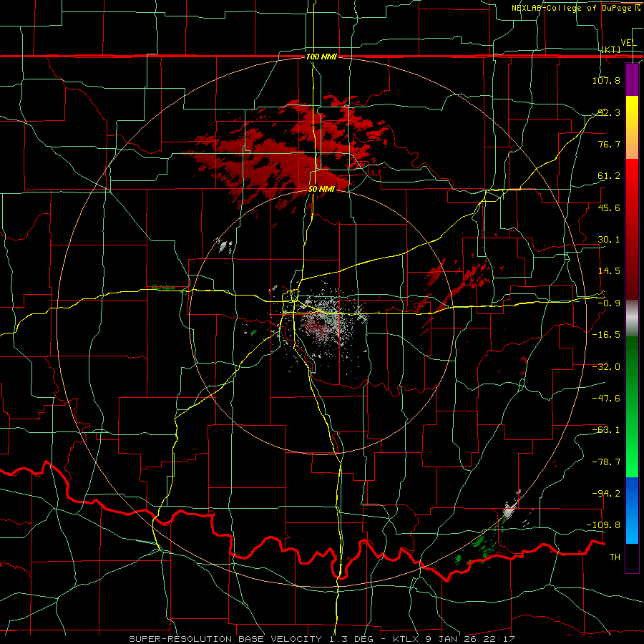Click the -16.5 velocity scale value
The image size is (644, 644).
(606, 335)
